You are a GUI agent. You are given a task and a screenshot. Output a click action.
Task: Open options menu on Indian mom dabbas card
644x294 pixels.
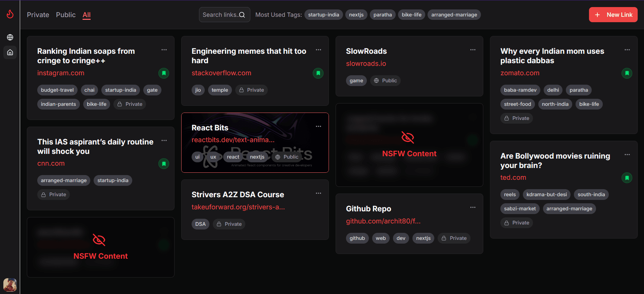(x=627, y=50)
